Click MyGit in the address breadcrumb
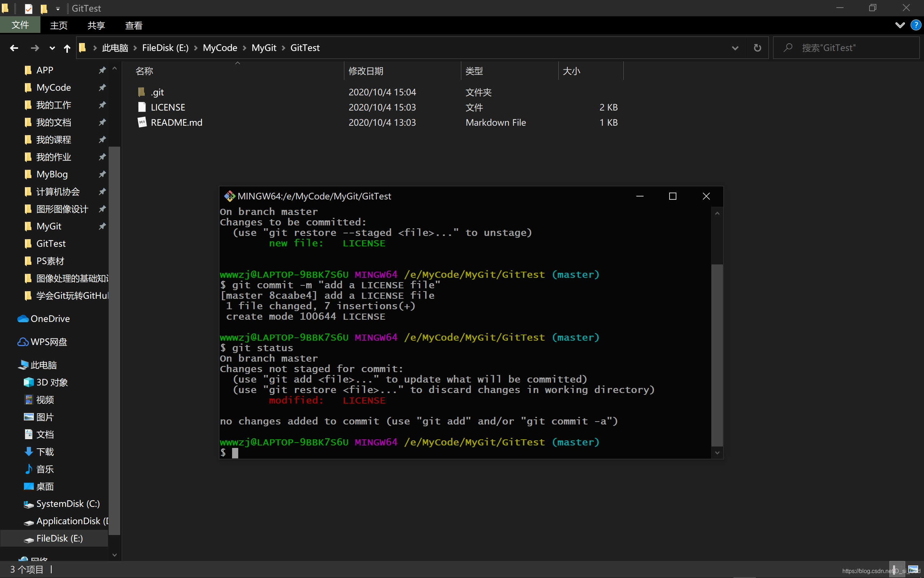 [x=264, y=48]
